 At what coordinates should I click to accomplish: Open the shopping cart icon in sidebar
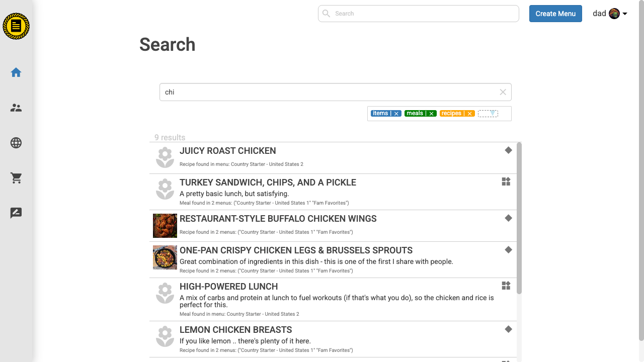[16, 178]
